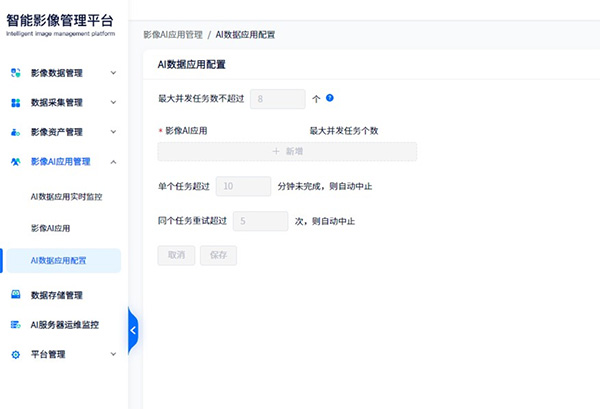Click the 保存 save button

click(218, 255)
